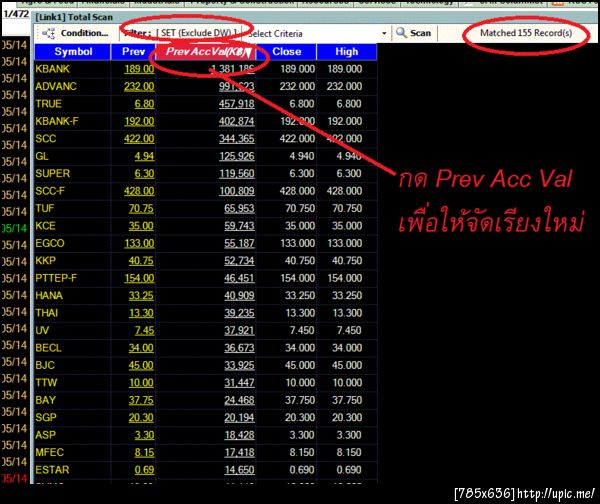
Task: Select the SCC symbol
Action: tap(46, 139)
